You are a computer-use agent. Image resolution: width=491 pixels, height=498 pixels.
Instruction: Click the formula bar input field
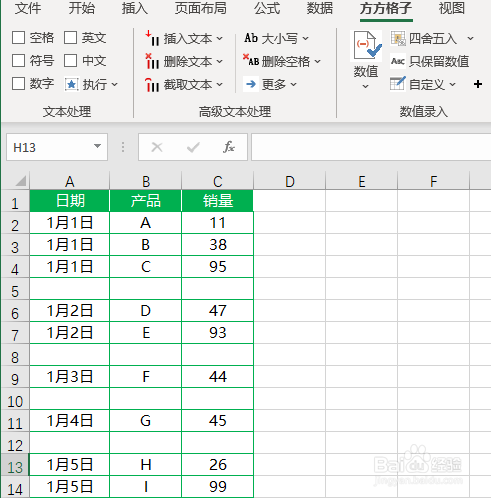point(371,147)
